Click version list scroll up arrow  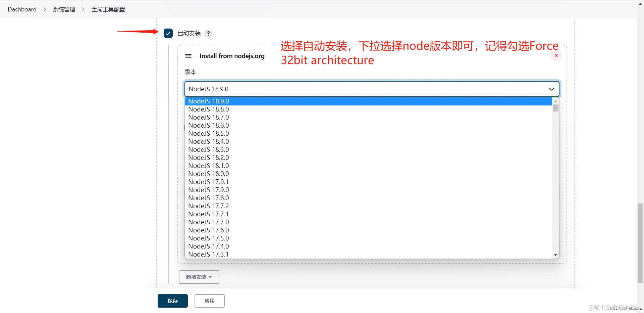(555, 101)
